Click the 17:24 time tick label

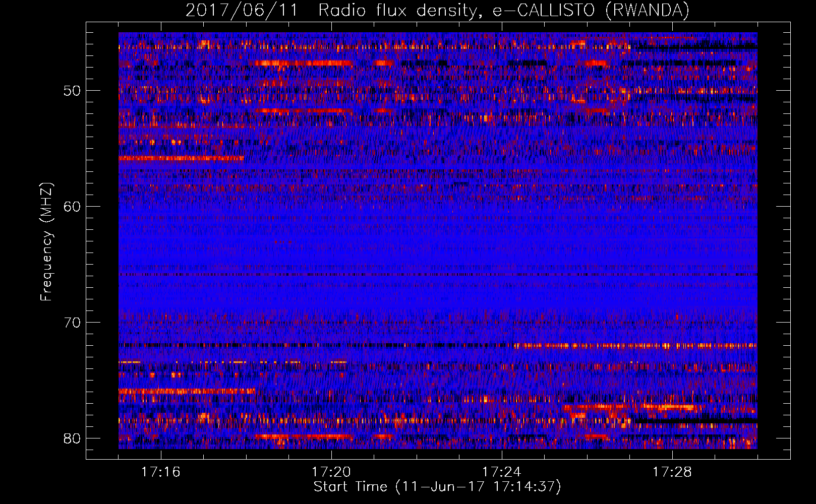click(501, 472)
